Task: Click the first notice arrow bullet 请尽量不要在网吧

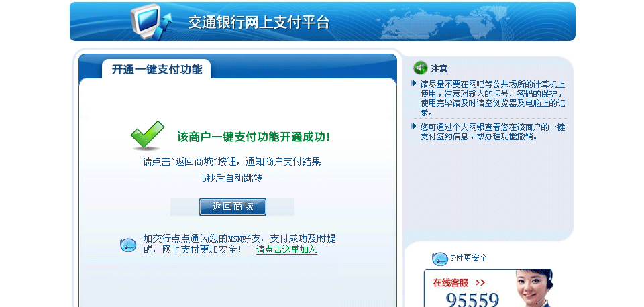Action: click(x=414, y=84)
